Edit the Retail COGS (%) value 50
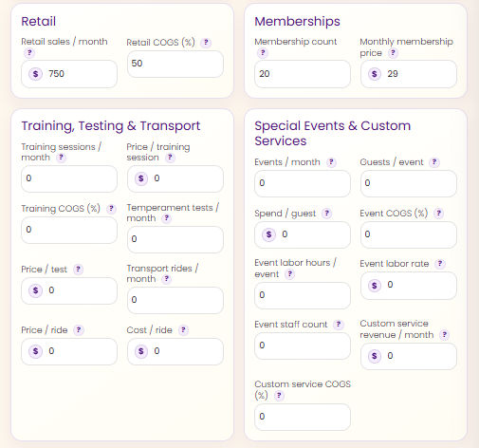The image size is (479, 448). tap(175, 64)
